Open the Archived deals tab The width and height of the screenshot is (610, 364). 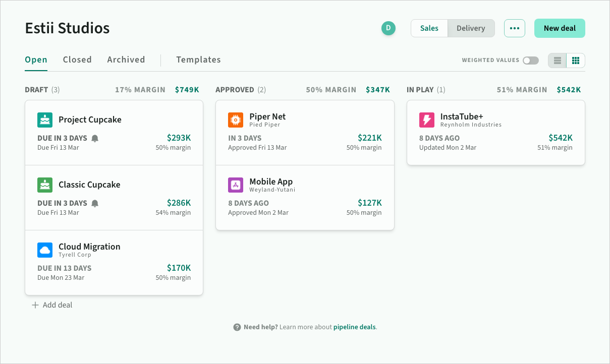126,59
